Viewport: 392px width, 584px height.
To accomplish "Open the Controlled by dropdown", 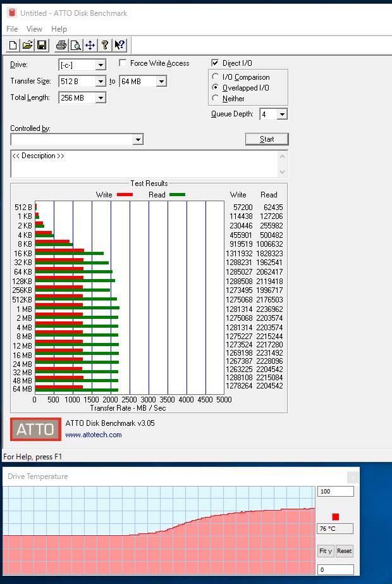I will click(x=138, y=140).
